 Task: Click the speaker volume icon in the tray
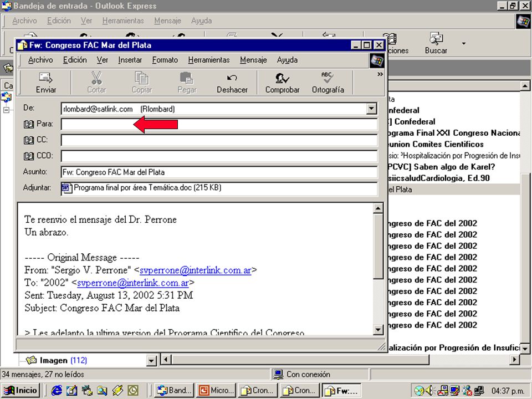429,391
